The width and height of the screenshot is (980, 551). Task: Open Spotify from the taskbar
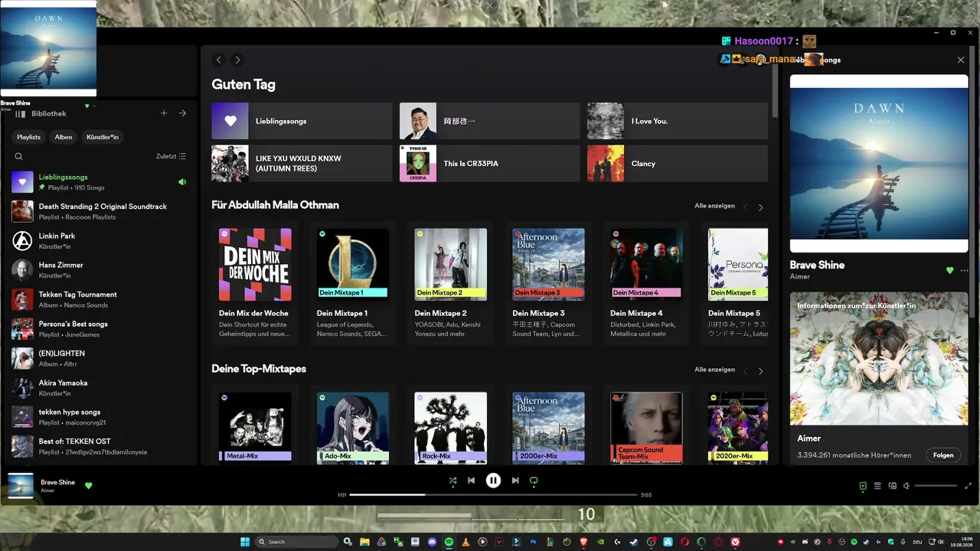(x=449, y=542)
